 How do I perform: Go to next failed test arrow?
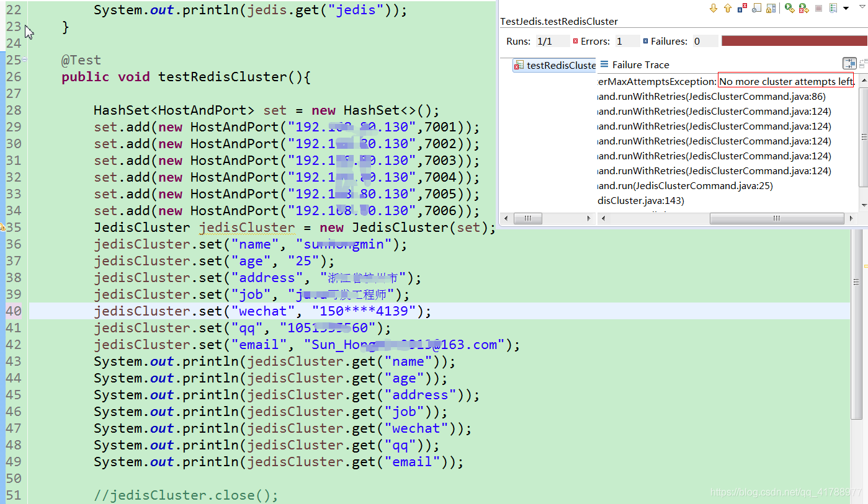click(714, 8)
